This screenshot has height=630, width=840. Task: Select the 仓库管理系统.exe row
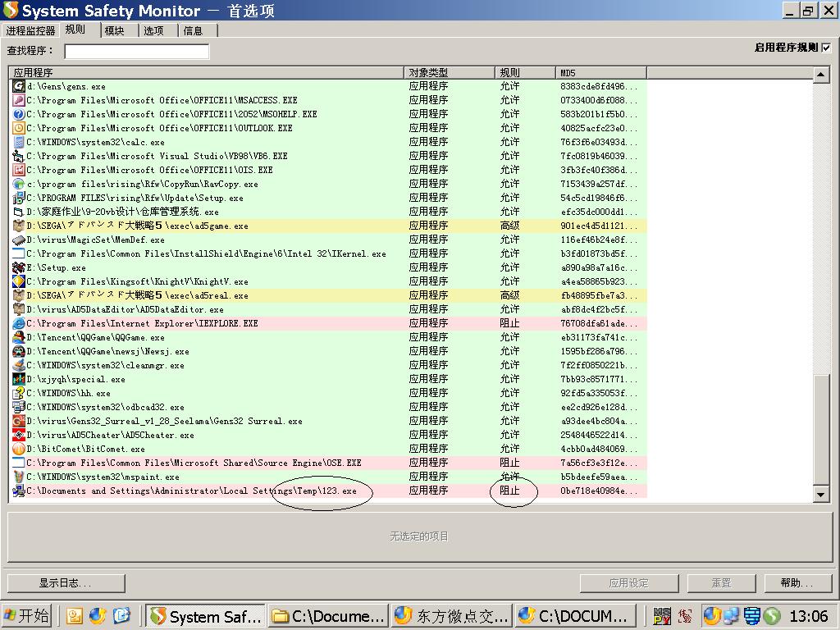[x=328, y=212]
